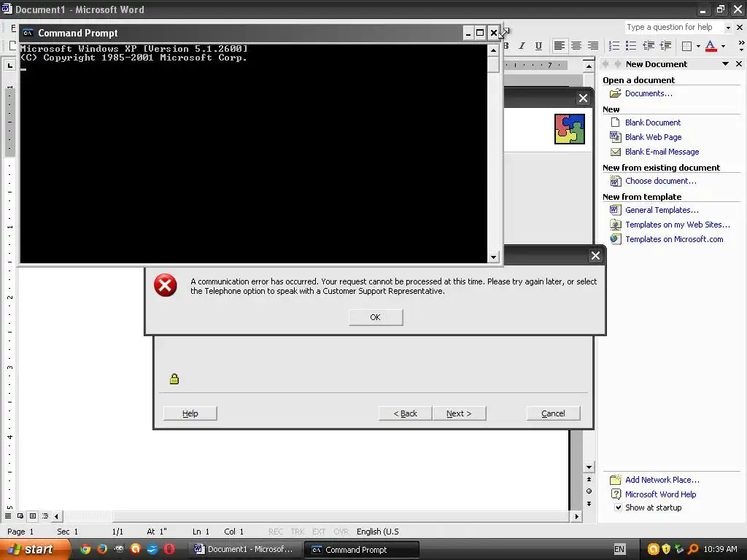This screenshot has height=560, width=747.
Task: Click the Type a question for help box
Action: [673, 27]
